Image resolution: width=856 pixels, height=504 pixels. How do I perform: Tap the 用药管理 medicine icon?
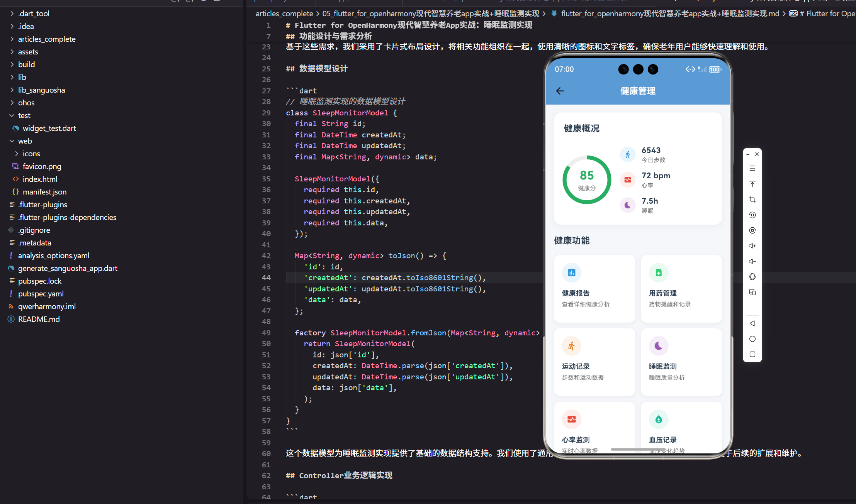point(659,273)
